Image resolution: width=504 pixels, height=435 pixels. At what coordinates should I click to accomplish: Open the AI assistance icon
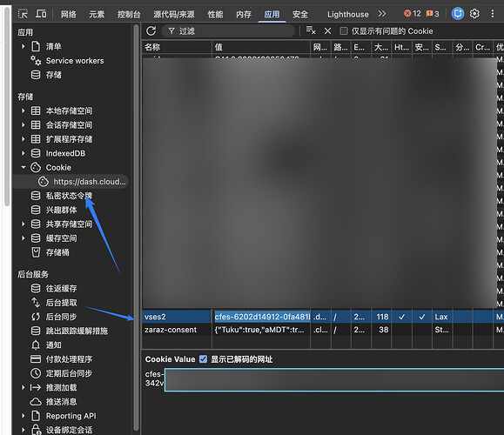click(457, 14)
